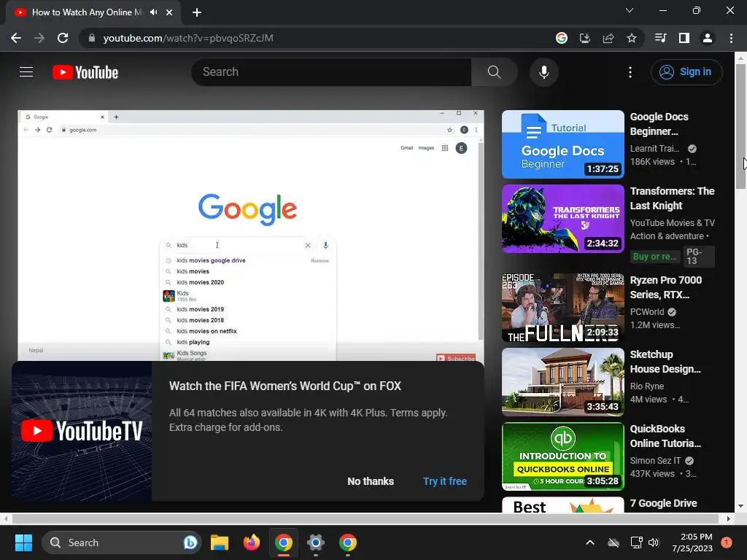Go to YouTube home via logo

coord(85,72)
